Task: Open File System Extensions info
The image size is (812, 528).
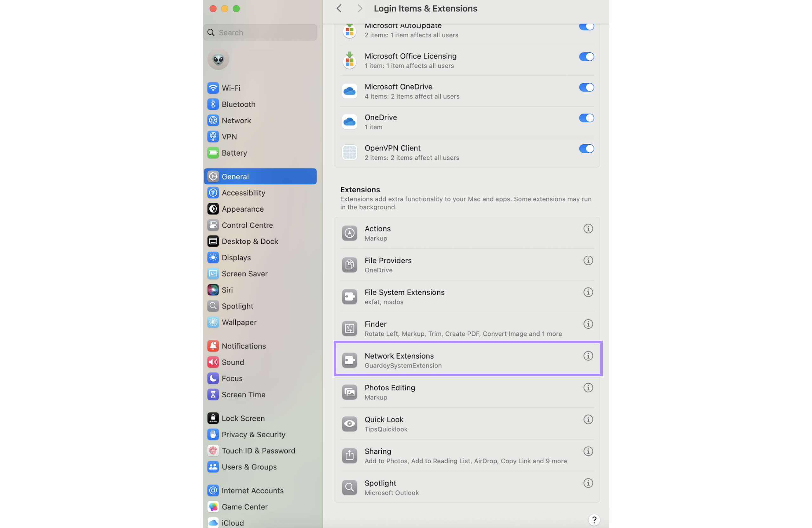Action: coord(588,292)
